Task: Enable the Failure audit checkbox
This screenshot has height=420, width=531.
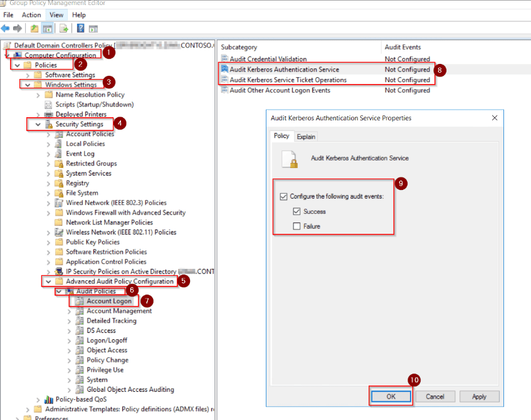Action: pyautogui.click(x=297, y=226)
